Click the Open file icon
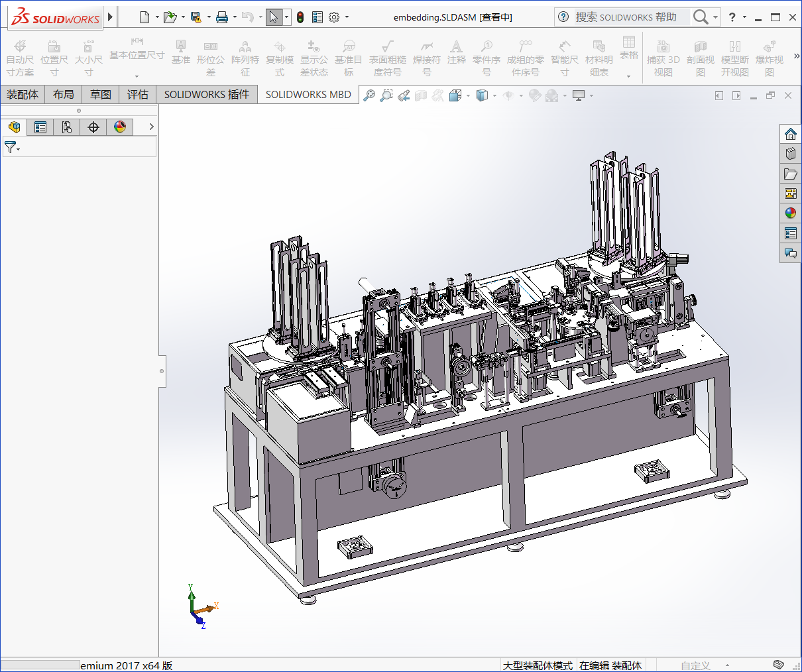This screenshot has height=672, width=802. pos(170,17)
